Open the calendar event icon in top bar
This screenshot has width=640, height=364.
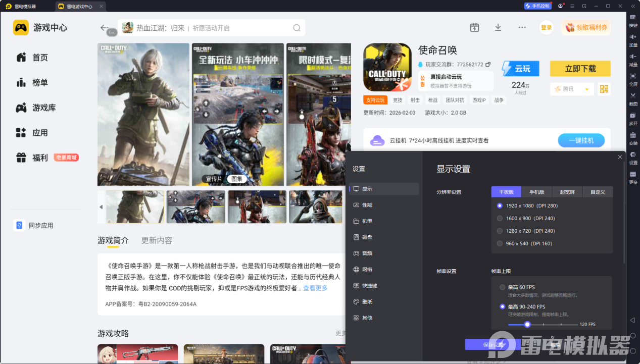coord(474,27)
